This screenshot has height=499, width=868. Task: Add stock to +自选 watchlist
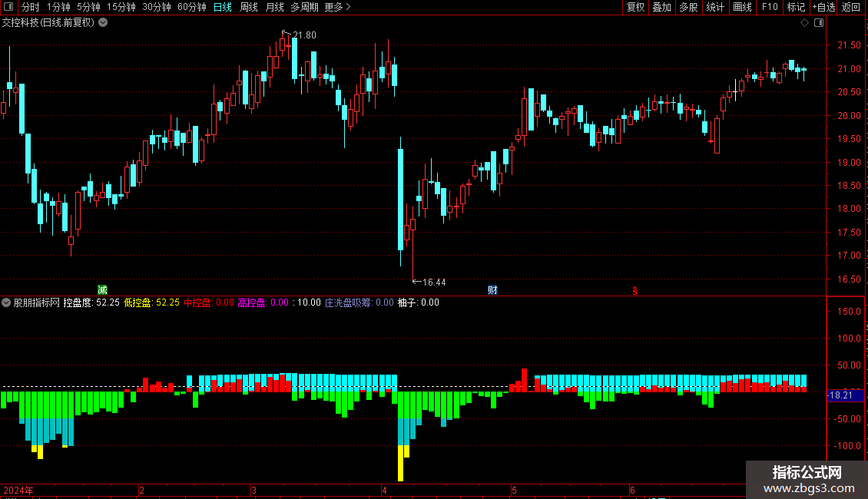pyautogui.click(x=823, y=7)
